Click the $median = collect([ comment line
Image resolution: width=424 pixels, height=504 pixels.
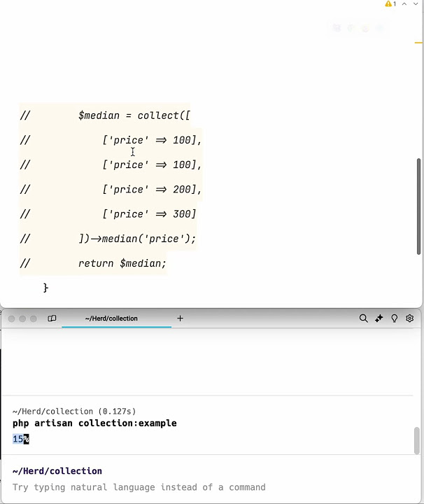point(134,115)
